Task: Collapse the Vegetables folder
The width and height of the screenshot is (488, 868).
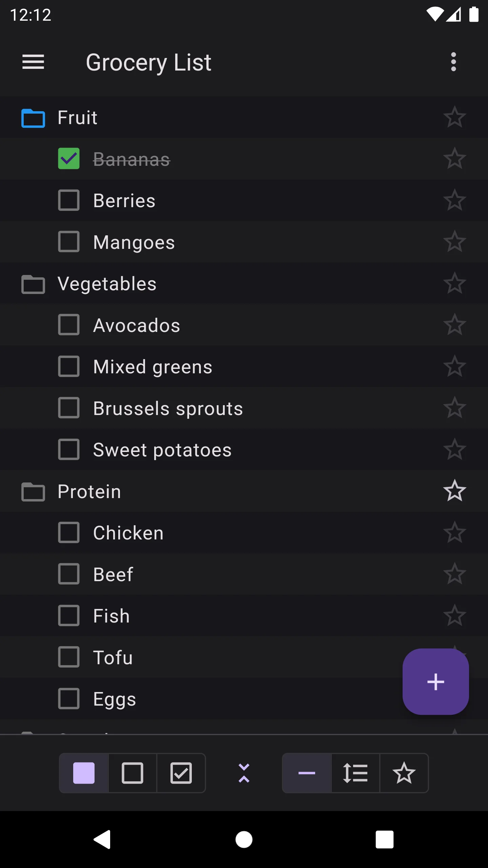Action: click(33, 284)
